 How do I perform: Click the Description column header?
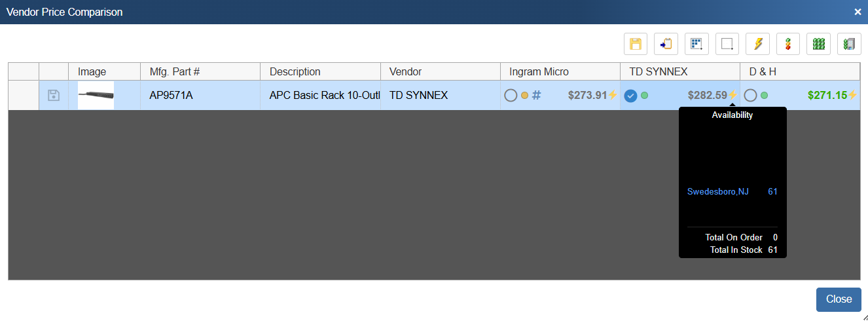[x=295, y=71]
